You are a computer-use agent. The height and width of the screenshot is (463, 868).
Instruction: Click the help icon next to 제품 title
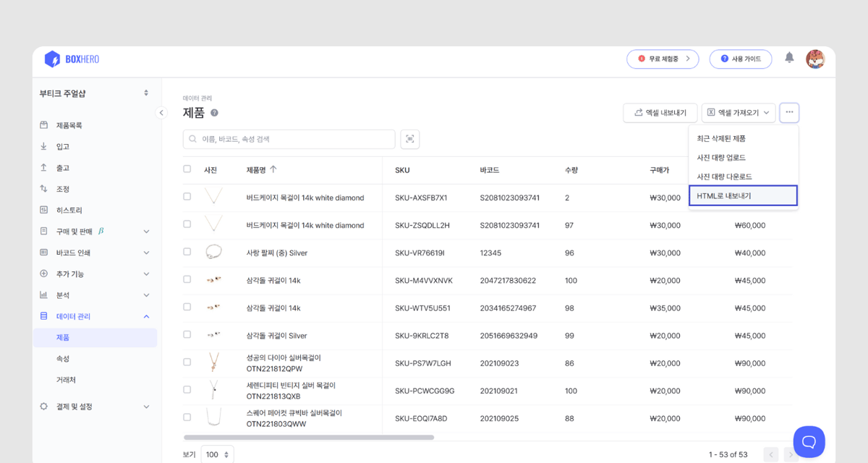[x=214, y=113]
